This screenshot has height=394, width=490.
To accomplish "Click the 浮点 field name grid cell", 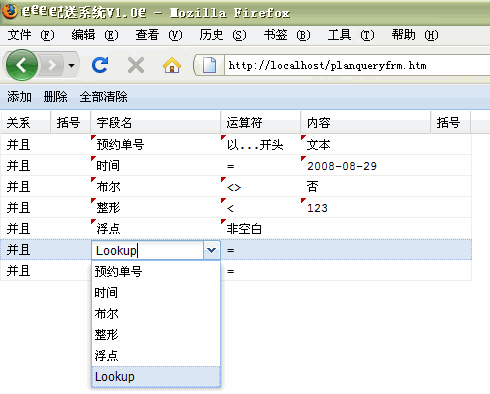I will [x=156, y=229].
